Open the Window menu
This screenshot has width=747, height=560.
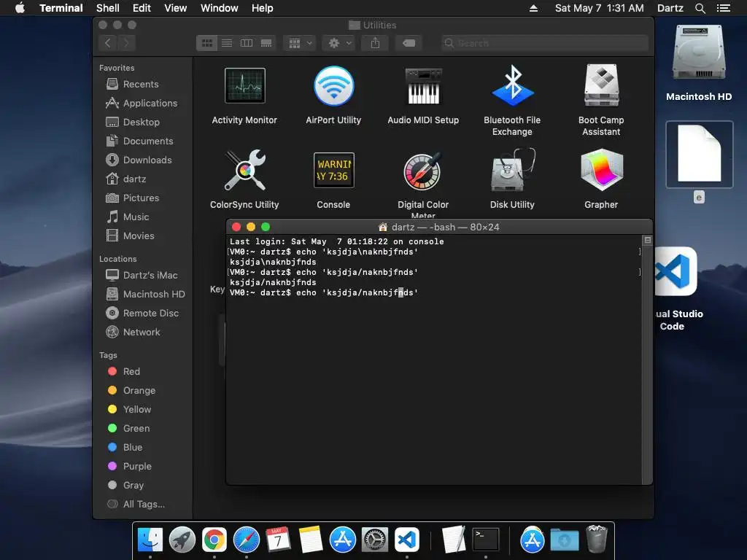pos(219,8)
